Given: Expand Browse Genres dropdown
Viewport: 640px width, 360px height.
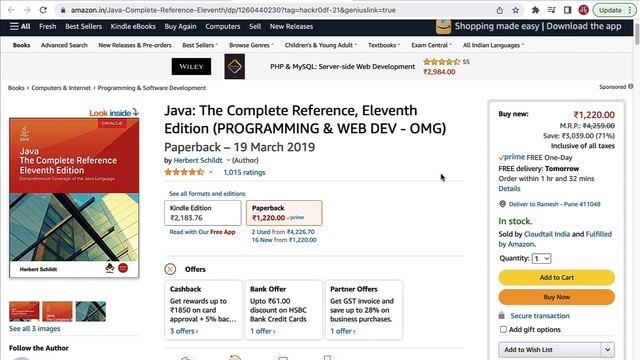Looking at the screenshot, I should tap(251, 45).
